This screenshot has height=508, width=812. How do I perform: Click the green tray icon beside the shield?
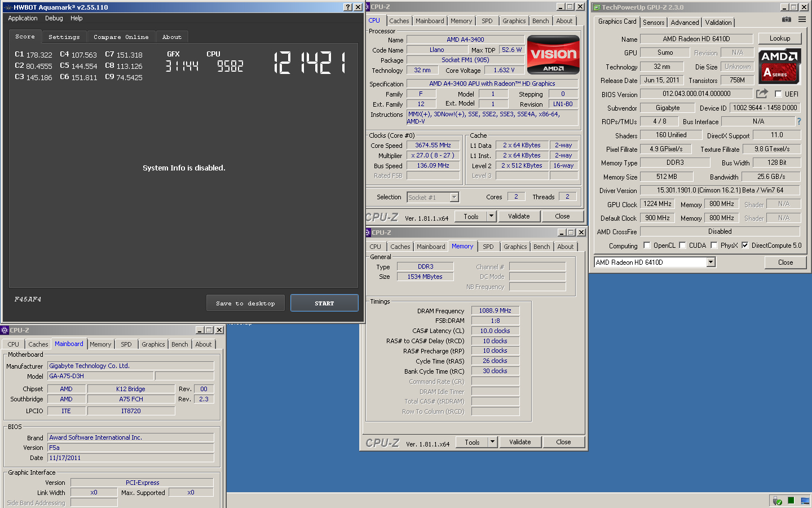point(791,501)
